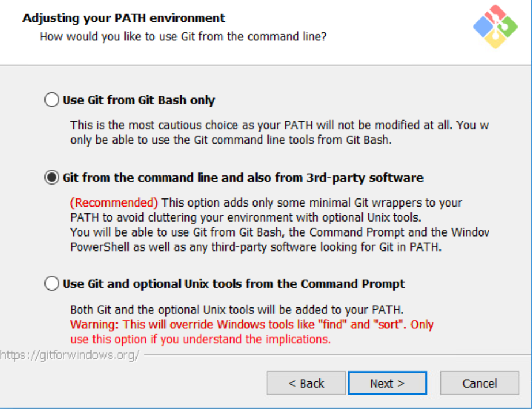
Task: Choose the 3rd-party software radio button option
Action: 52,178
